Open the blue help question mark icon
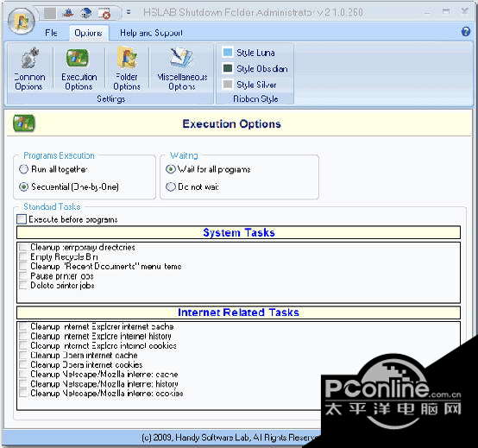Viewport: 478px width, 448px height. (466, 31)
